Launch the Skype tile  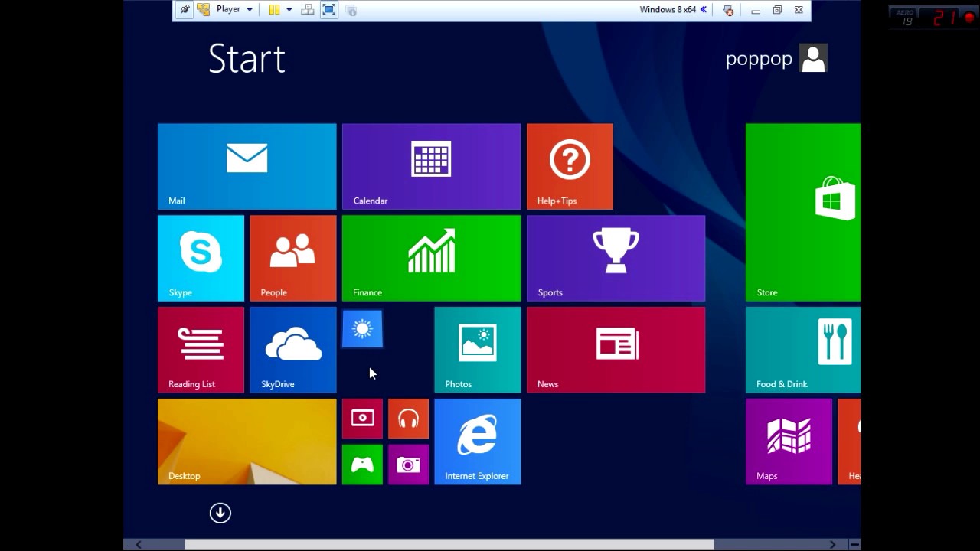201,258
